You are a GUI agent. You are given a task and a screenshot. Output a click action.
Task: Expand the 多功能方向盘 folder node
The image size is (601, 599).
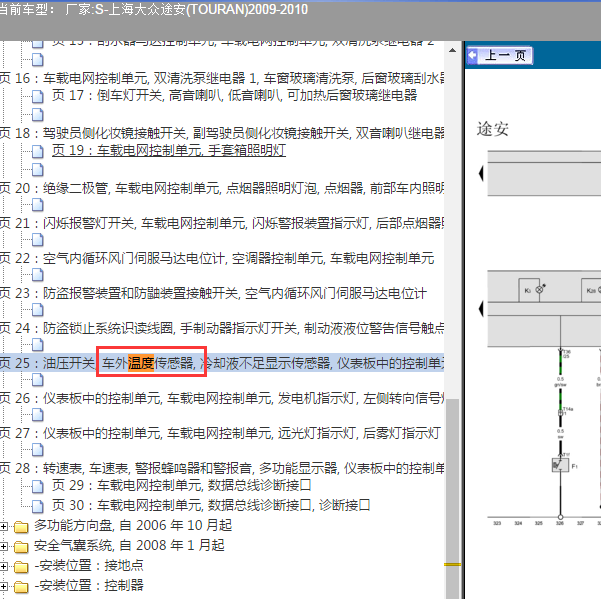[x=3, y=527]
